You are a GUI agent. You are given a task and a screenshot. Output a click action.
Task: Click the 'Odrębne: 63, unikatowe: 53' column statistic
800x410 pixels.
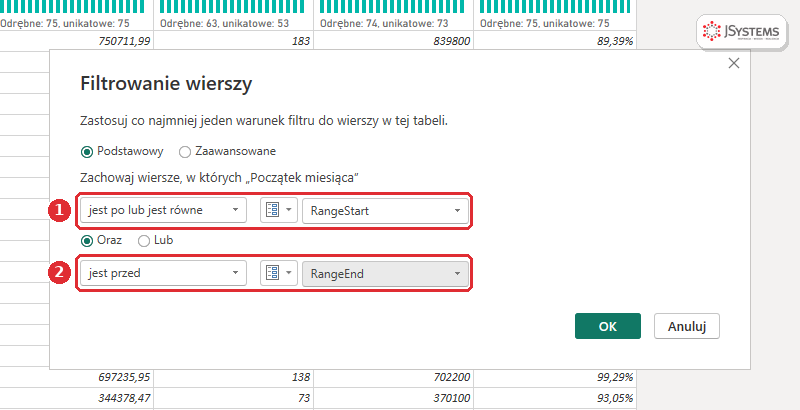(224, 23)
